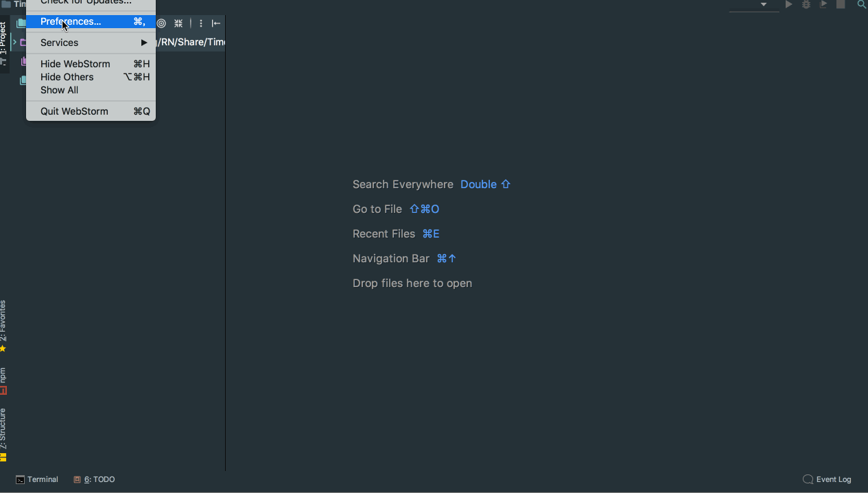
Task: Click the Stop square icon
Action: click(x=841, y=5)
